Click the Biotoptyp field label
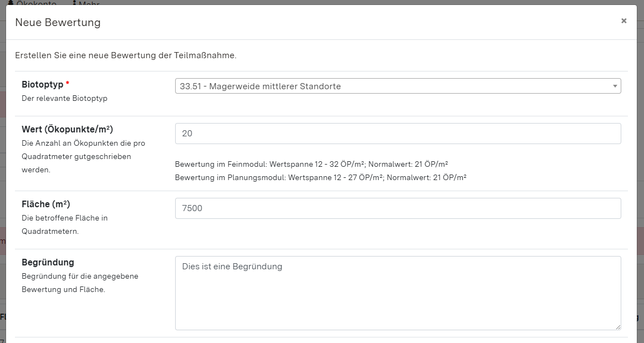Image resolution: width=644 pixels, height=343 pixels. (42, 84)
